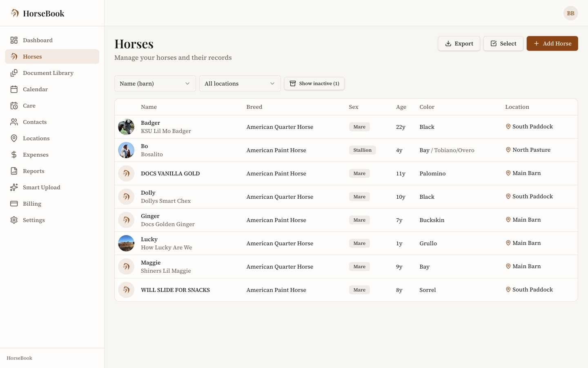Open the All locations filter dropdown

point(240,83)
